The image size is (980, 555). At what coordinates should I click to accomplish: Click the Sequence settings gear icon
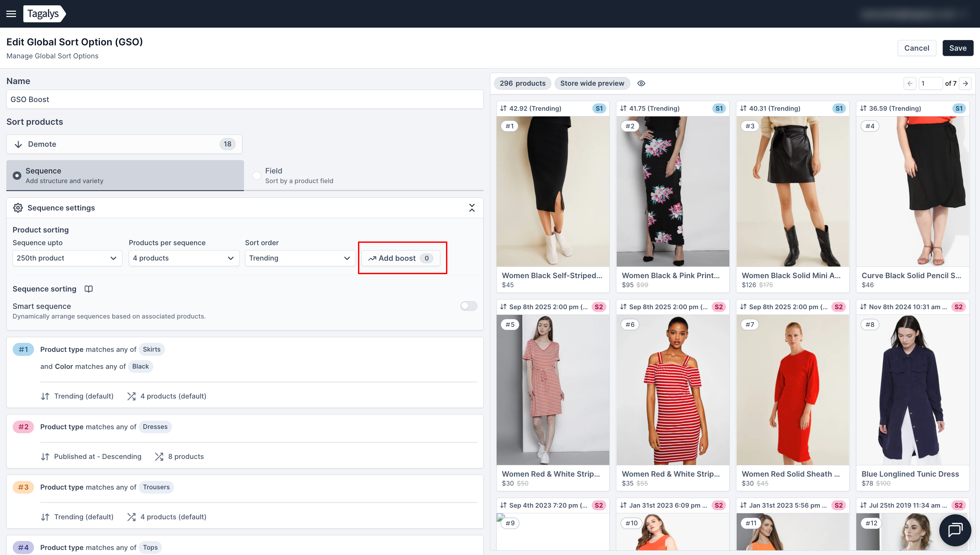tap(18, 208)
